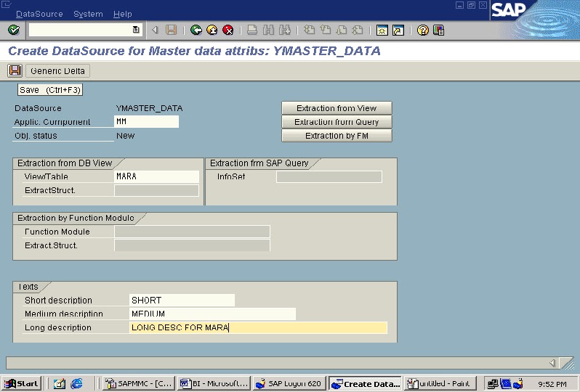Image resolution: width=580 pixels, height=392 pixels.
Task: Open the DataSource menu
Action: pos(39,14)
